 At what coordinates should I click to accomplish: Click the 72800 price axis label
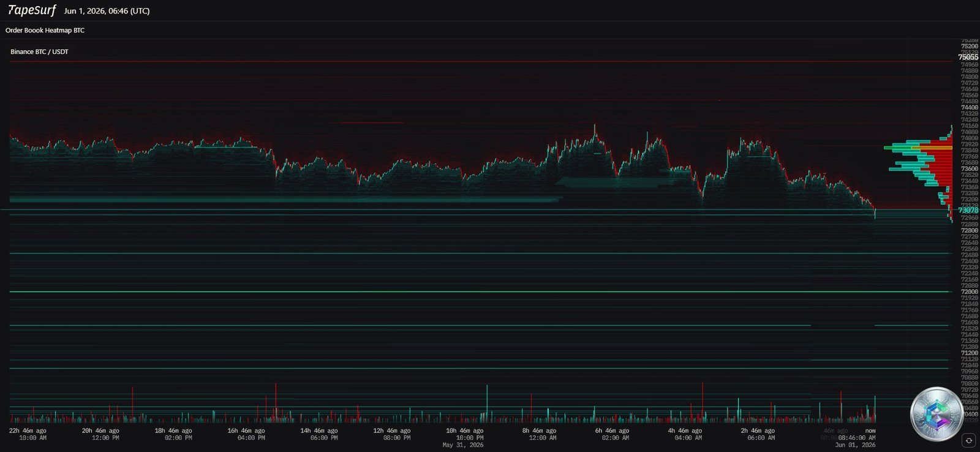tap(970, 230)
